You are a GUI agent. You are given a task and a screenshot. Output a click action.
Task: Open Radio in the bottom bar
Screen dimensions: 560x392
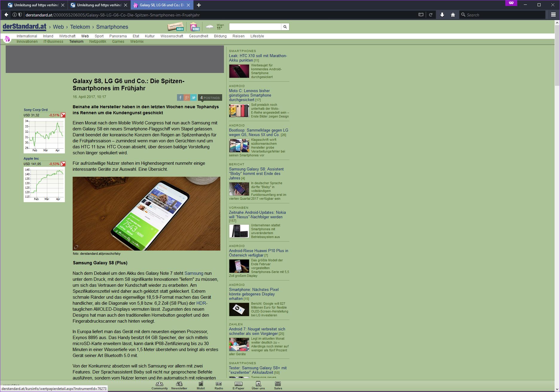point(219,385)
